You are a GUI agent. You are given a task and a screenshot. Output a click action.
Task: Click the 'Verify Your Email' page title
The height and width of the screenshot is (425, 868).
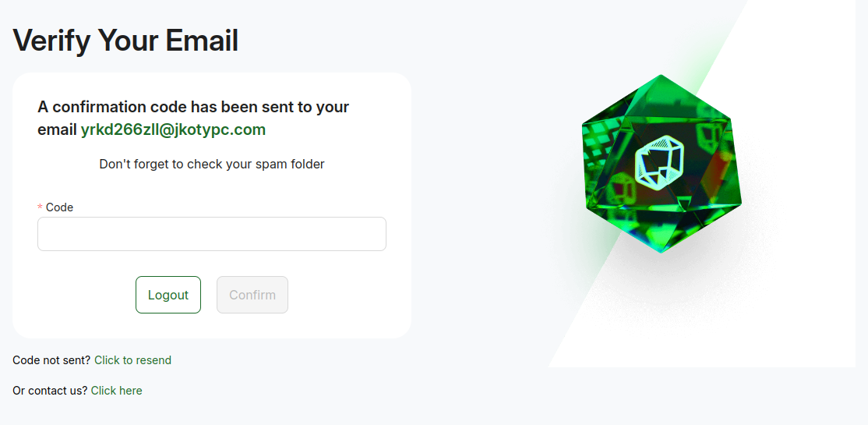click(x=125, y=41)
